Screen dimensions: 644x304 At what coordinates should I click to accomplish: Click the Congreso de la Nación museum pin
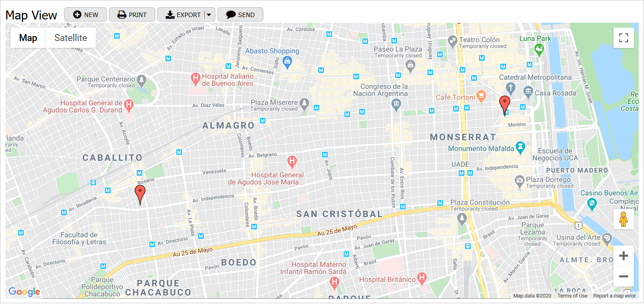[x=396, y=105]
